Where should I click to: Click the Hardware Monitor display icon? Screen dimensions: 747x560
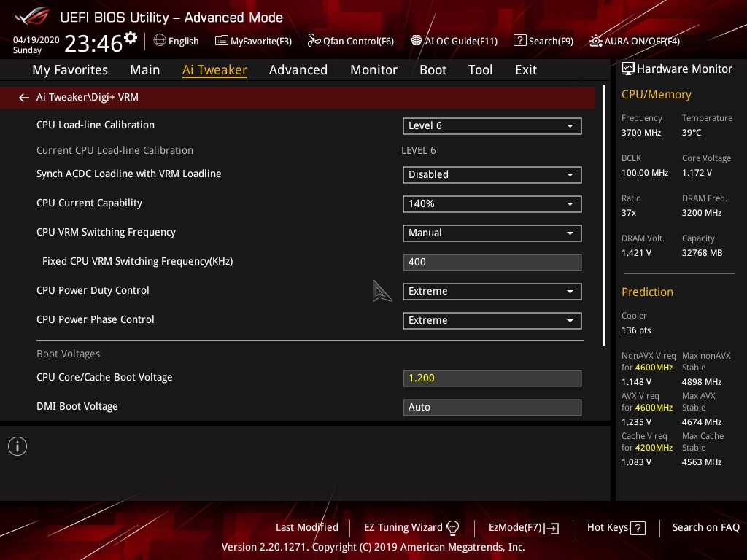(x=628, y=69)
